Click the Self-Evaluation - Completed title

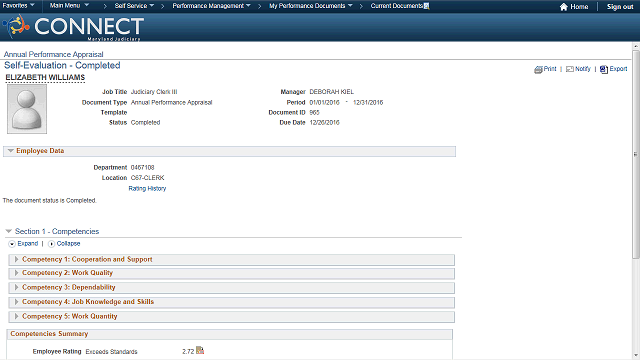point(62,65)
